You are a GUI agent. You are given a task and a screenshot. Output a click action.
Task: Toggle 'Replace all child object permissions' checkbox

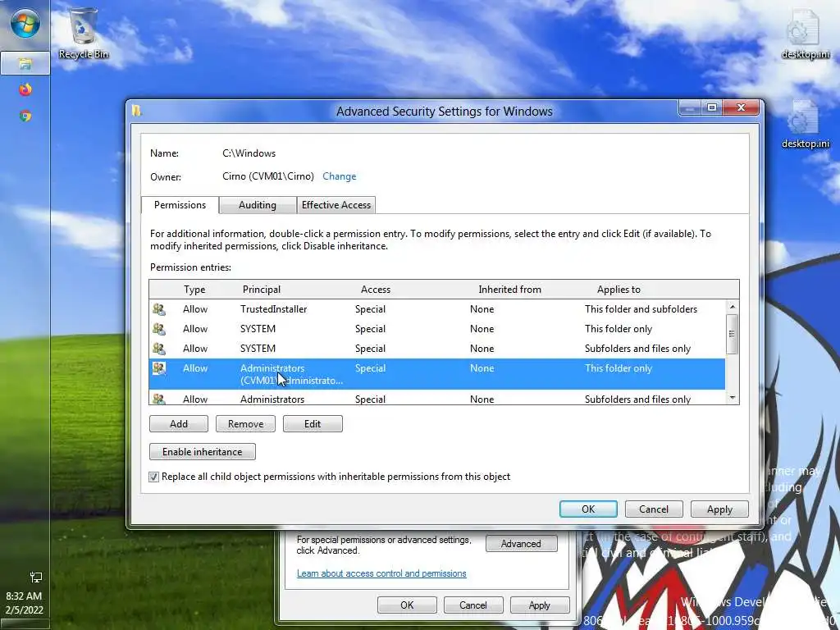[x=153, y=477]
